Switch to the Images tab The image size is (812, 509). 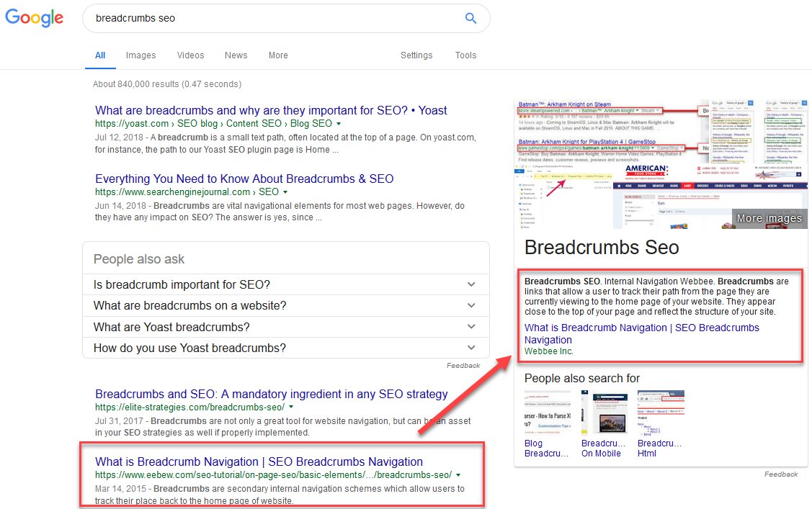[x=141, y=55]
